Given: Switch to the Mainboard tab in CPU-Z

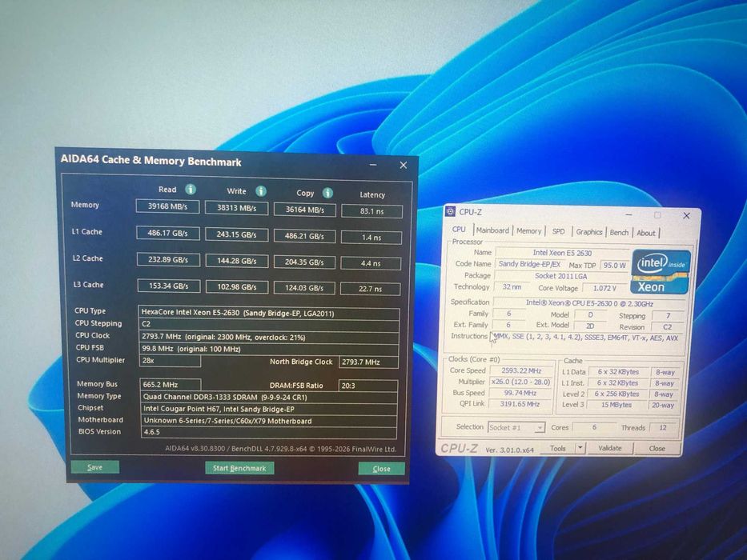Looking at the screenshot, I should [492, 230].
